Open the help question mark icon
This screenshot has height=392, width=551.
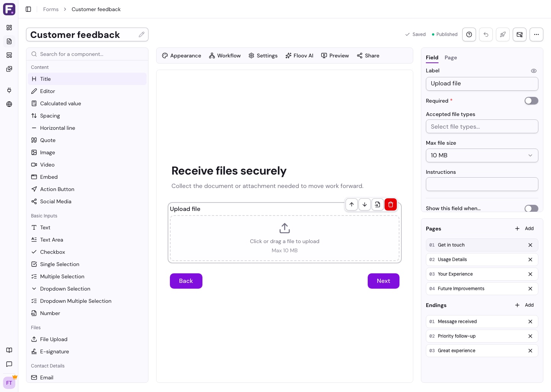tap(469, 34)
